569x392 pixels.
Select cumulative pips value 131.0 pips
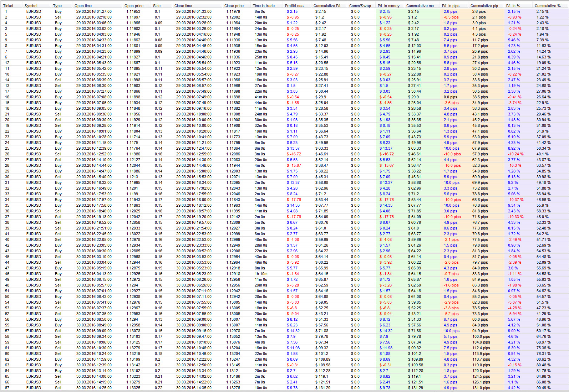(x=481, y=388)
